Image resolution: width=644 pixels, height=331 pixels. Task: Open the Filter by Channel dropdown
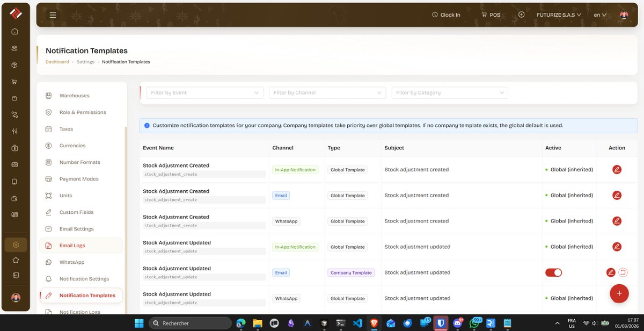[x=327, y=92]
